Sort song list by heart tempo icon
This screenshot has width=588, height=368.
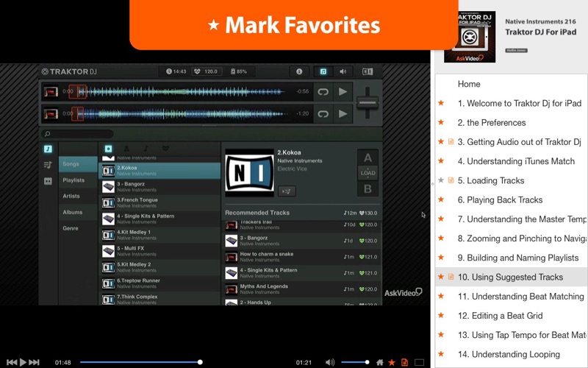(x=165, y=149)
